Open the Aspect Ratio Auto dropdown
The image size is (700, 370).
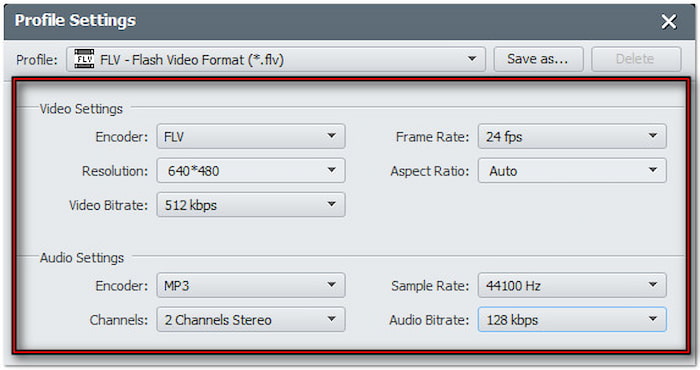[x=572, y=170]
